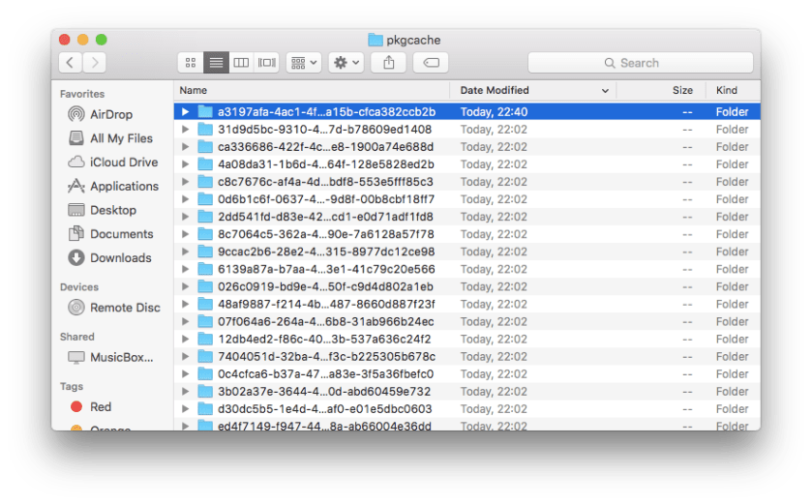Screen dimensions: 812x504
Task: Select Remote Disc under Devices
Action: [114, 308]
